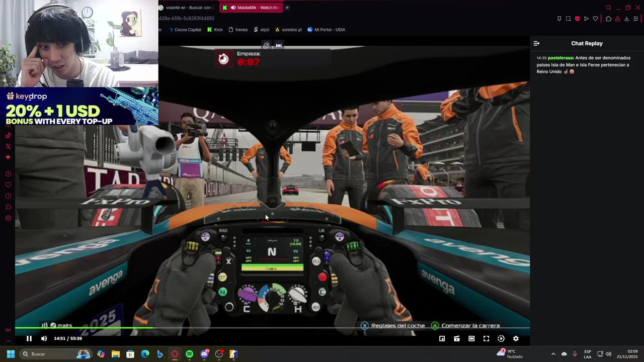Switch to the volante wi search tab
644x362 pixels.
coord(187,8)
